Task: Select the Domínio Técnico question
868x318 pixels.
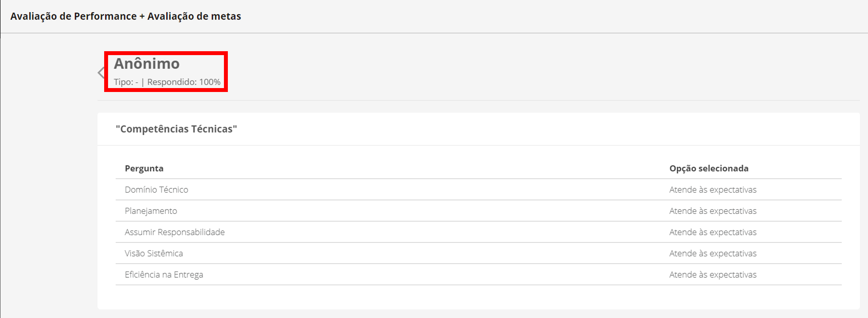Action: coord(156,190)
